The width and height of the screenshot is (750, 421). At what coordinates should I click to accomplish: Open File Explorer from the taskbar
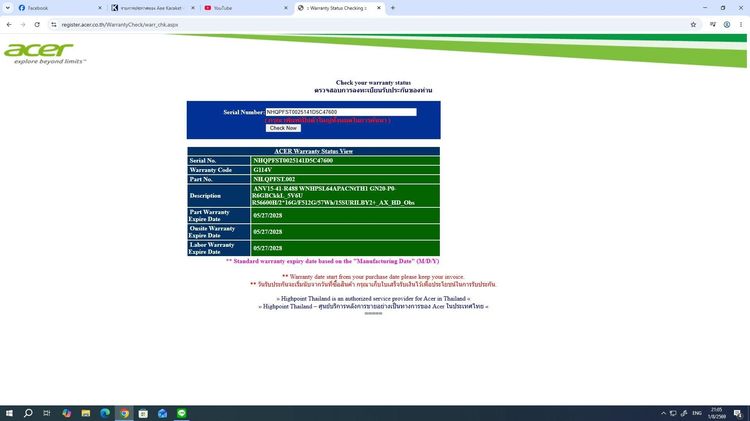[86, 413]
